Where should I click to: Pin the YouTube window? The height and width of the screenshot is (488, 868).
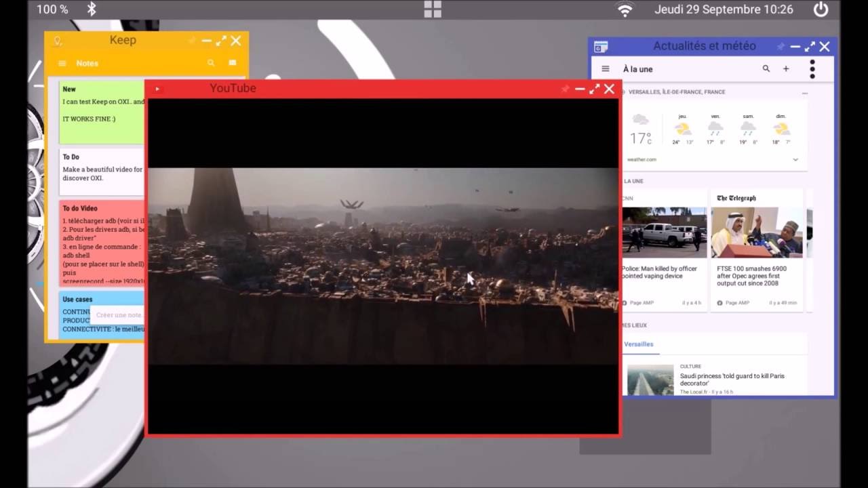click(565, 89)
